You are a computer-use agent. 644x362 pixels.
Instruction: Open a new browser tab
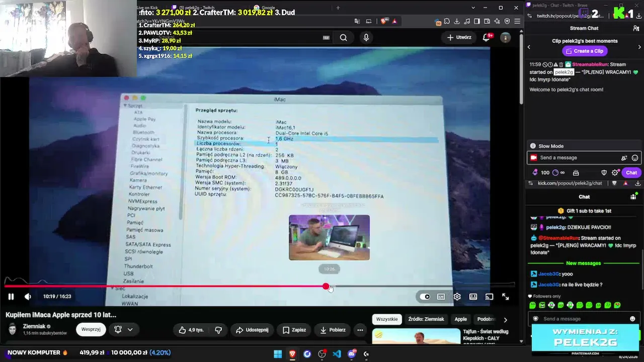click(x=338, y=8)
